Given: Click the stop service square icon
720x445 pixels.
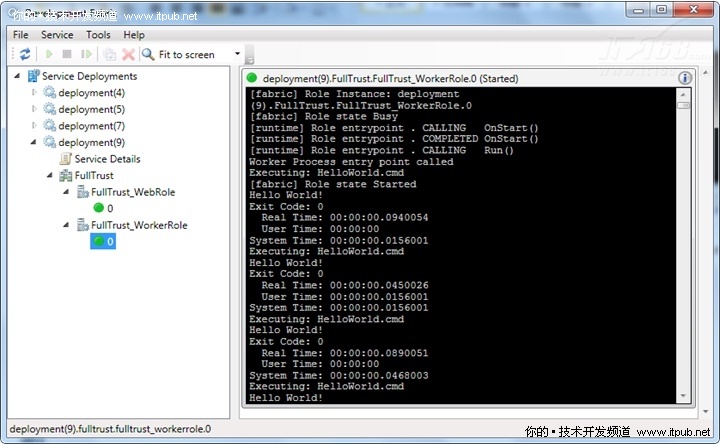Looking at the screenshot, I should pos(67,54).
